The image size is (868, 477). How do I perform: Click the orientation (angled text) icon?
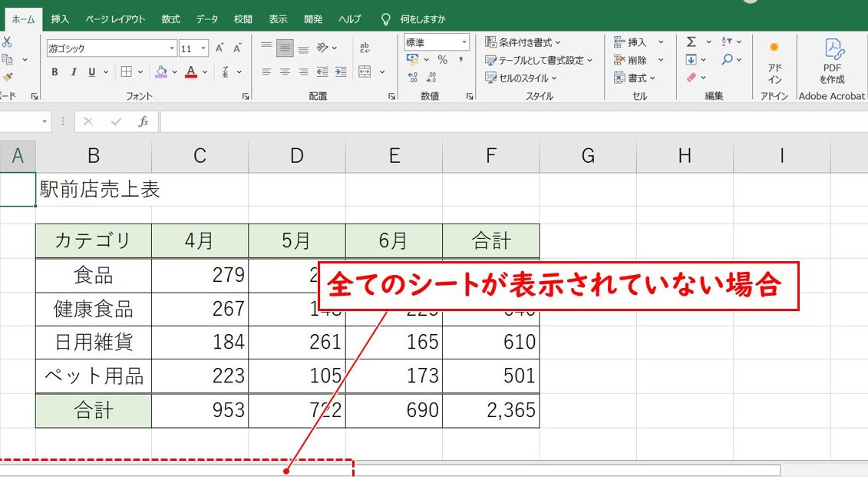point(323,48)
